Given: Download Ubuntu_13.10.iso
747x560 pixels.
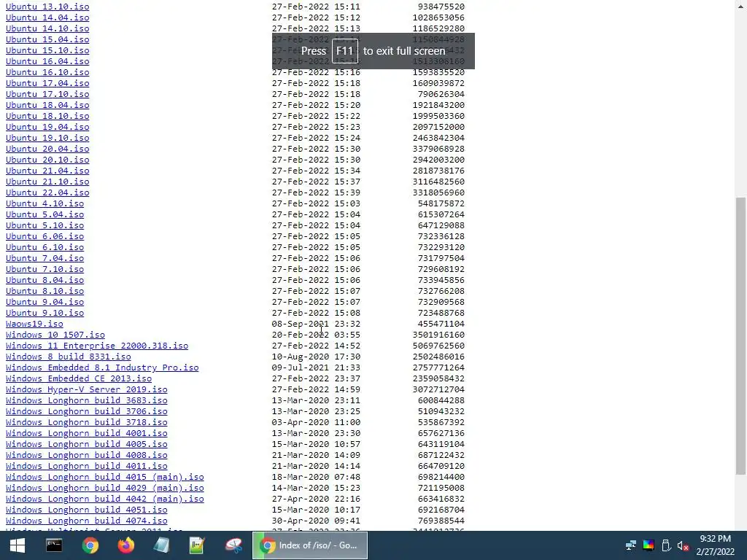Looking at the screenshot, I should (x=47, y=7).
